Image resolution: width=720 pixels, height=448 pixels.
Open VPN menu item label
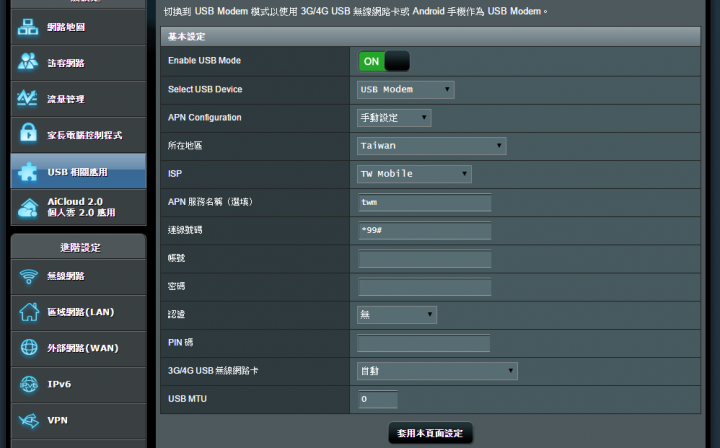point(57,420)
